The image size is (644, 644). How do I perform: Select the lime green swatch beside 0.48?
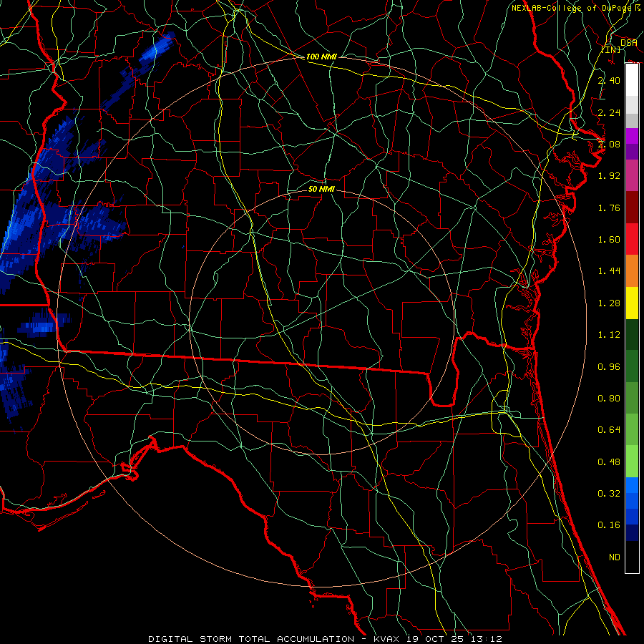[x=632, y=462]
